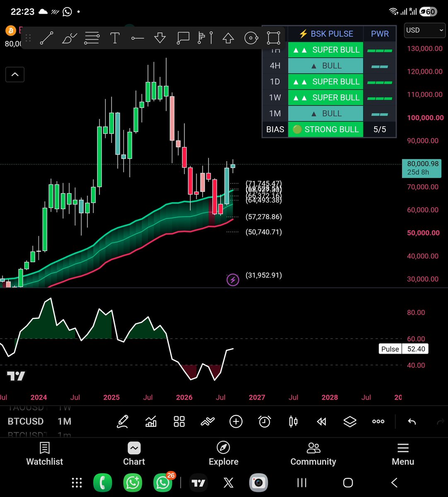Change the 1M timeframe interval

tap(64, 422)
